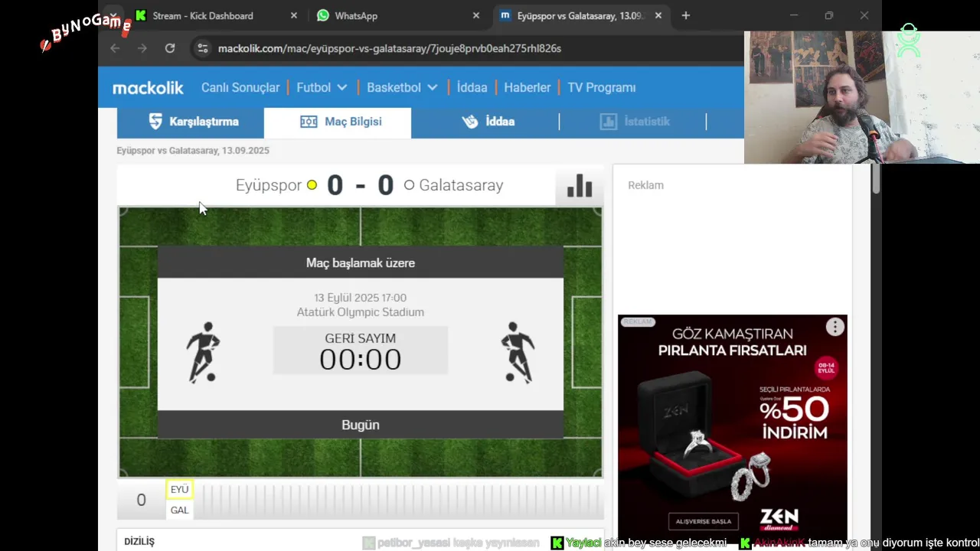
Task: Switch to the Karşılaştırma tab
Action: click(x=191, y=122)
